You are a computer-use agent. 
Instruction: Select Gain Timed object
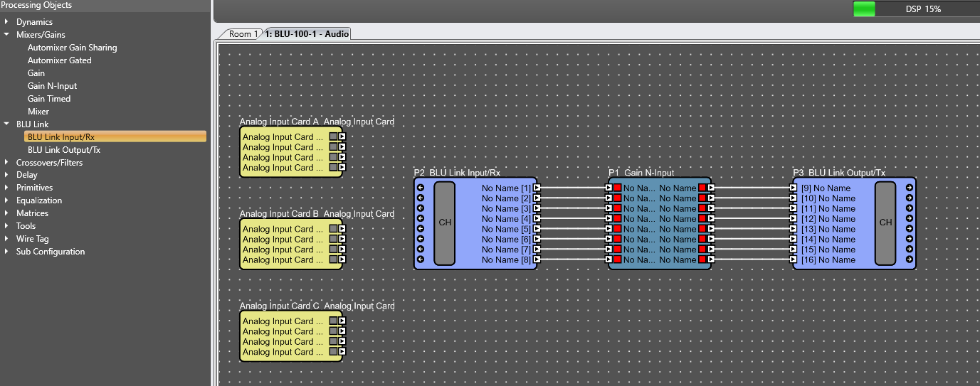[x=49, y=99]
